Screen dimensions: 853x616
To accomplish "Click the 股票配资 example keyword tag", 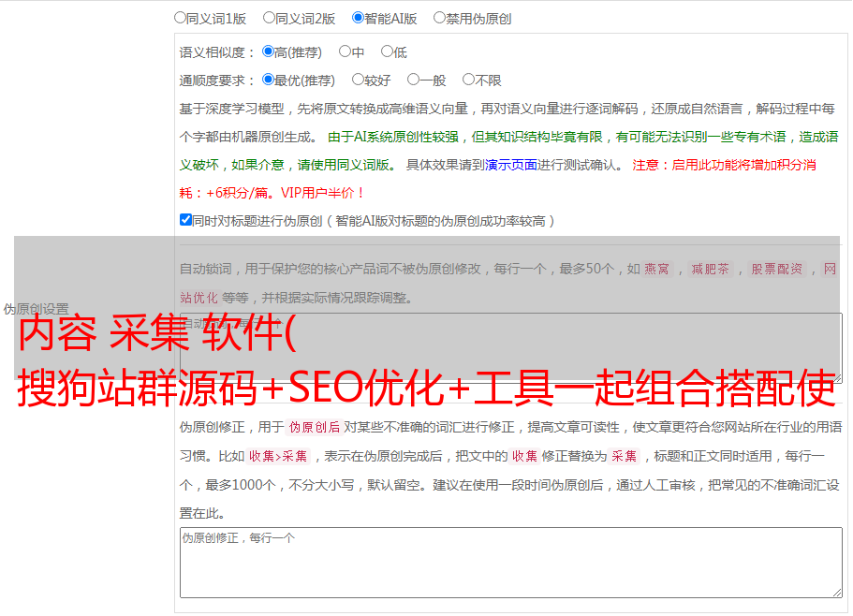I will [777, 270].
